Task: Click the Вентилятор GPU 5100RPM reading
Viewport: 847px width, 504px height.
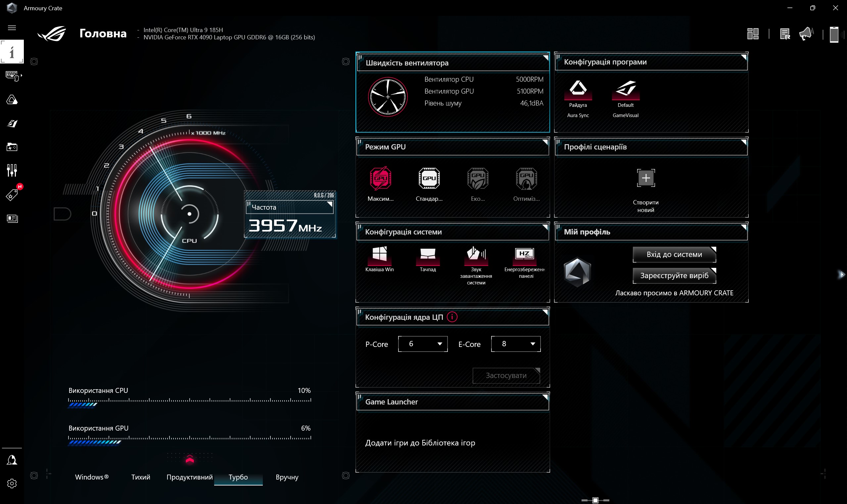Action: pos(484,91)
